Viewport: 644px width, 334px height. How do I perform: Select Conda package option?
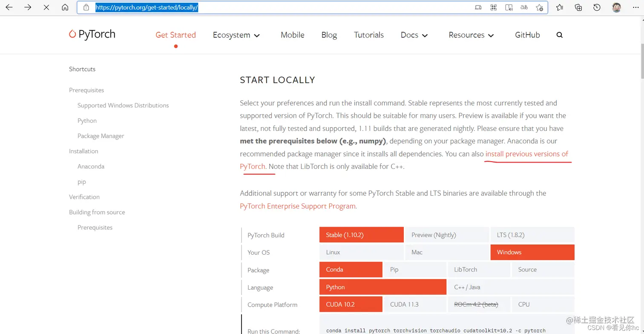351,270
